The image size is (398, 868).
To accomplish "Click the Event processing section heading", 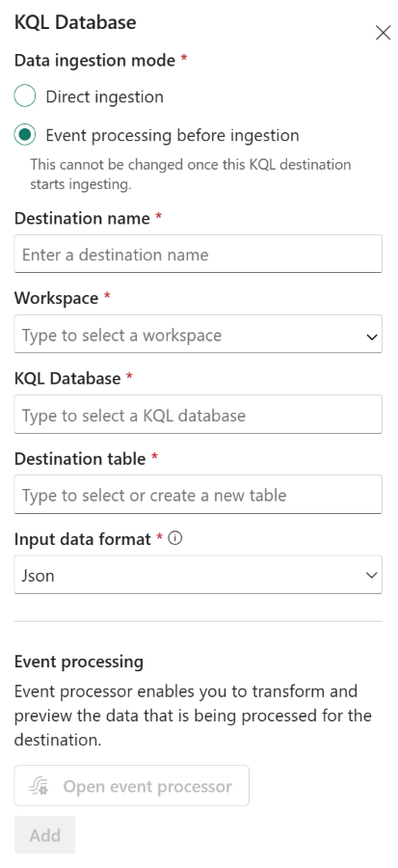I will pyautogui.click(x=79, y=662).
